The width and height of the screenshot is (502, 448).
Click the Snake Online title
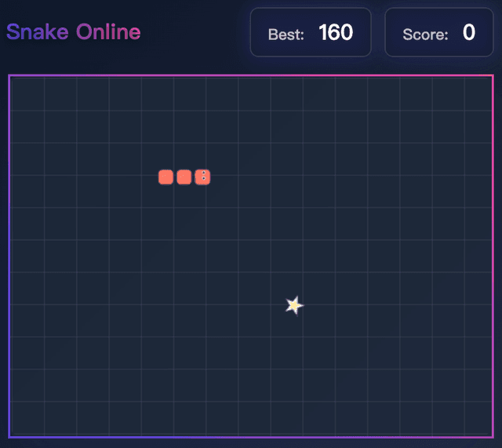73,31
